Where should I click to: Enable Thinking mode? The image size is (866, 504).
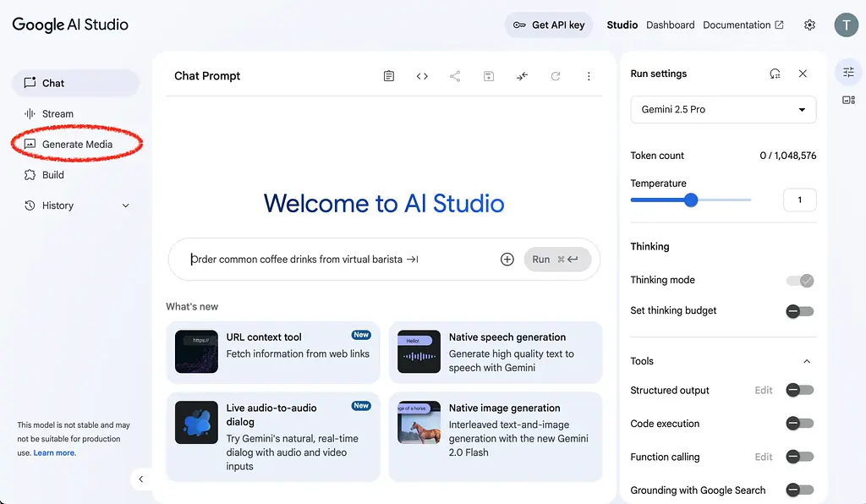pos(799,280)
